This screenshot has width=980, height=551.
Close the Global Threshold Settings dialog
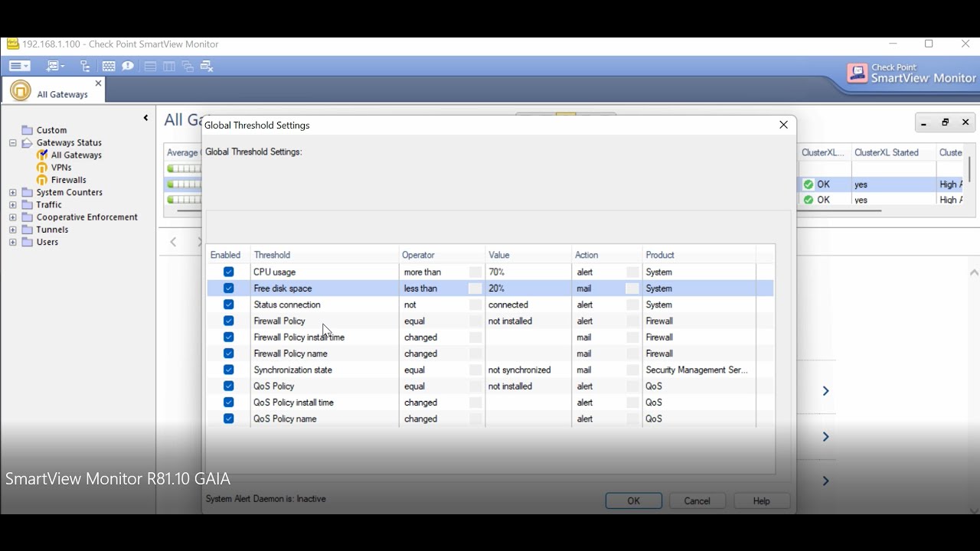coord(783,125)
